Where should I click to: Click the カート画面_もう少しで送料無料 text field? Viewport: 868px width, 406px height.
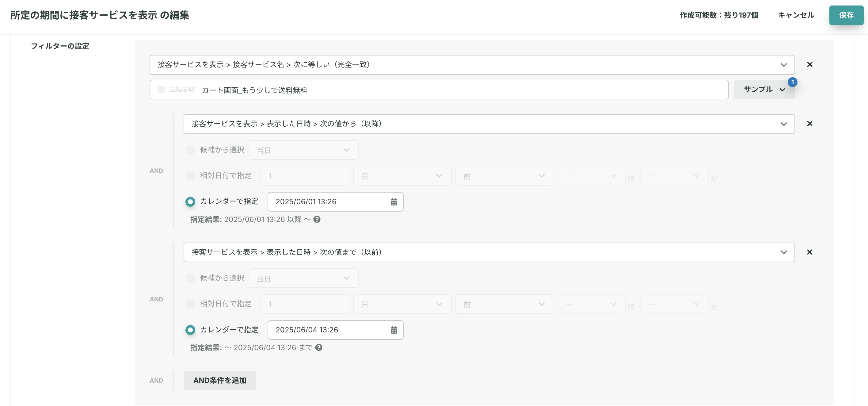tap(439, 90)
